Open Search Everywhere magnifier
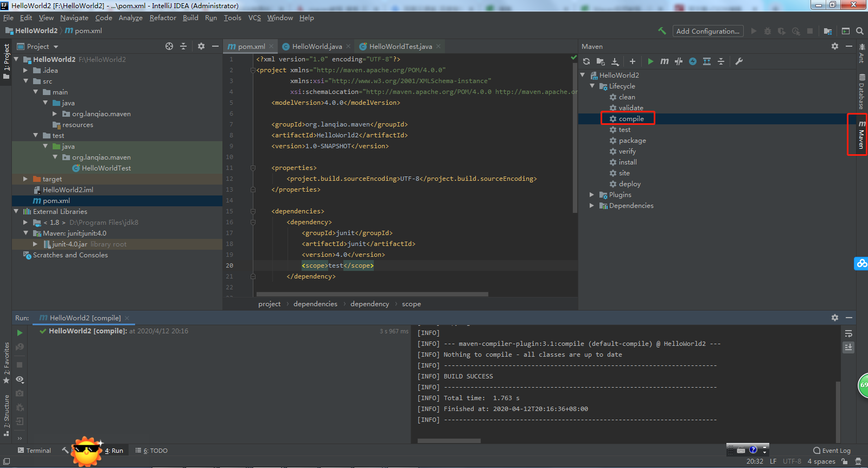Screen dimensions: 868x468 click(860, 31)
